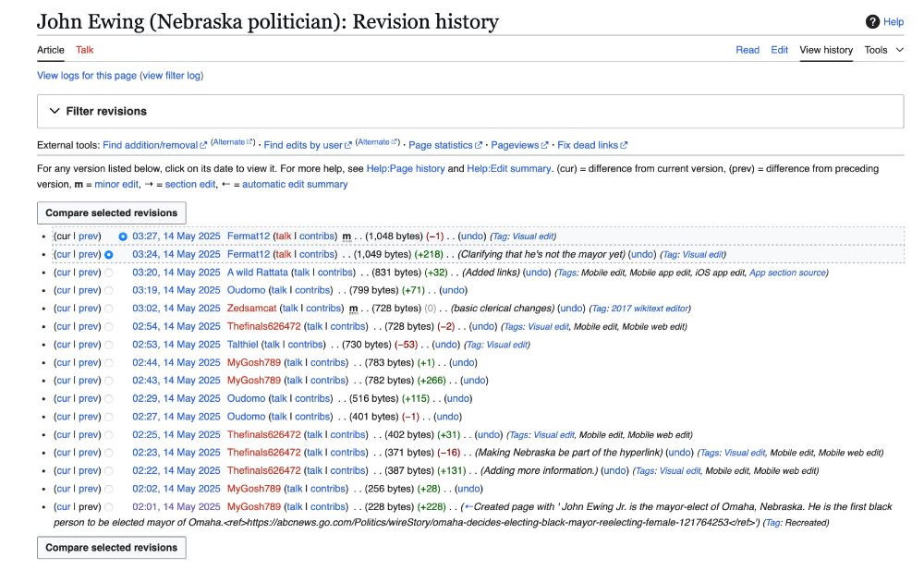
Task: Open the 03:27, 14 May 2025 revision
Action: click(176, 236)
